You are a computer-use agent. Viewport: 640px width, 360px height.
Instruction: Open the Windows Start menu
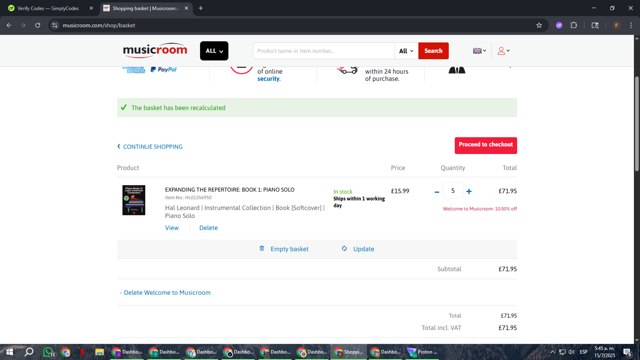(9, 352)
